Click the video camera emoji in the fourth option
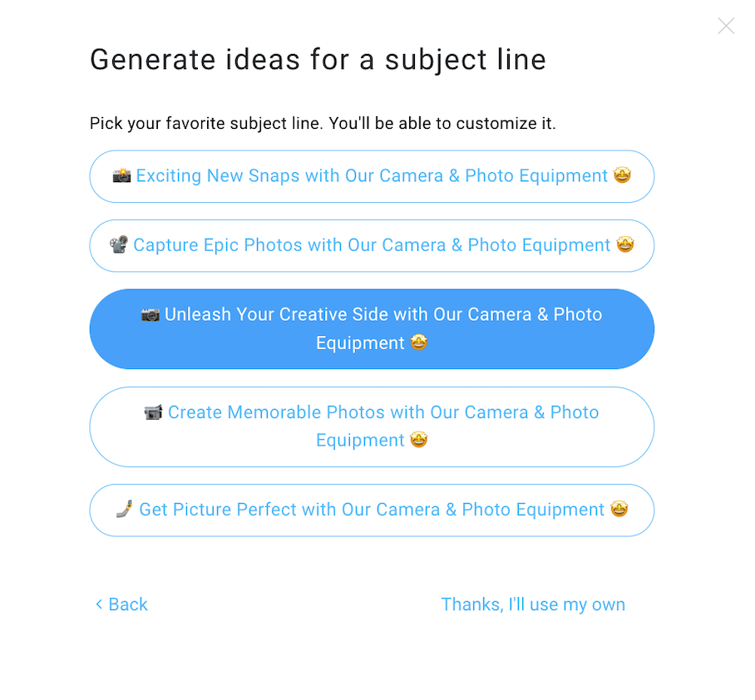755x700 pixels. tap(154, 412)
